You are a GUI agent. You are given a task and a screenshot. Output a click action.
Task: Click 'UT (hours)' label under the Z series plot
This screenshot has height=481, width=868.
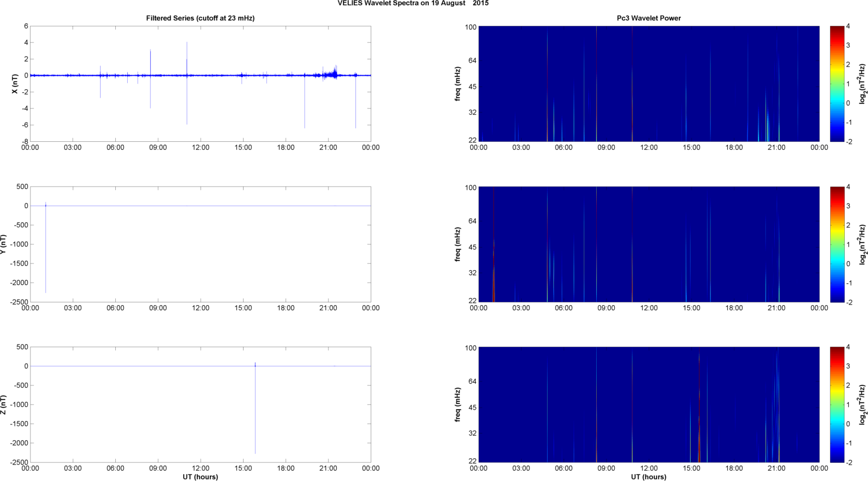pos(200,476)
